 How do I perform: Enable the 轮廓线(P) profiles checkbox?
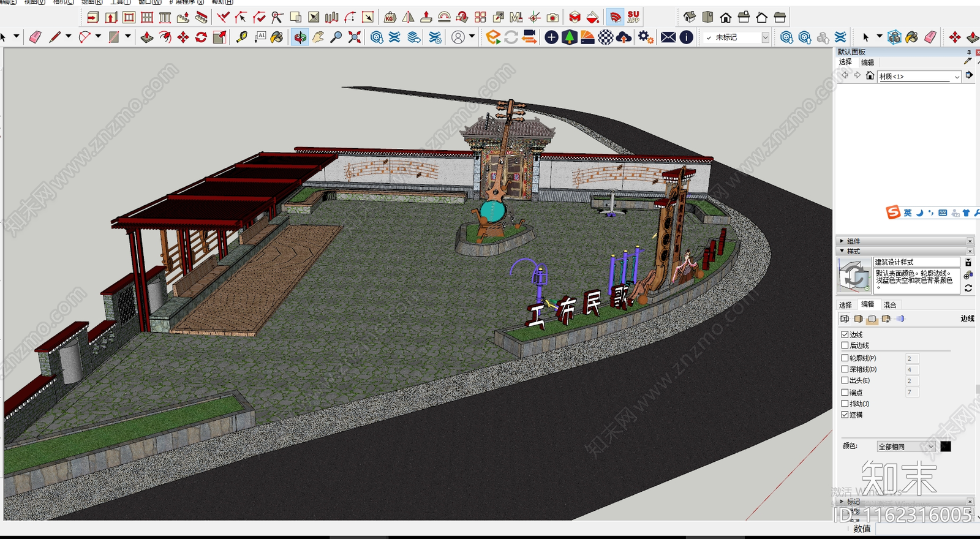[x=845, y=358]
